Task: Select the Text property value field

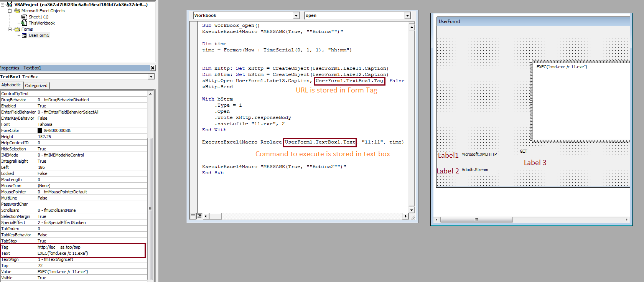Action: pos(92,253)
